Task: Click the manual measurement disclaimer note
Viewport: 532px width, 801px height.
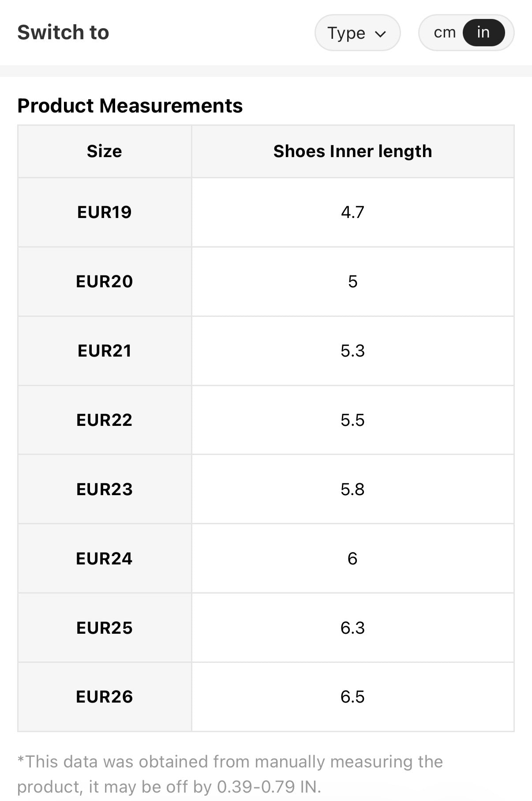Action: point(229,774)
